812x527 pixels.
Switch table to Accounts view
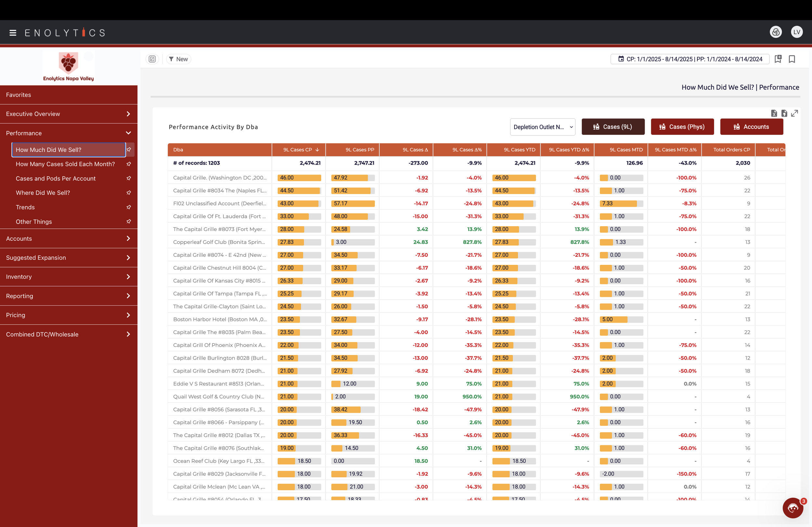point(751,127)
